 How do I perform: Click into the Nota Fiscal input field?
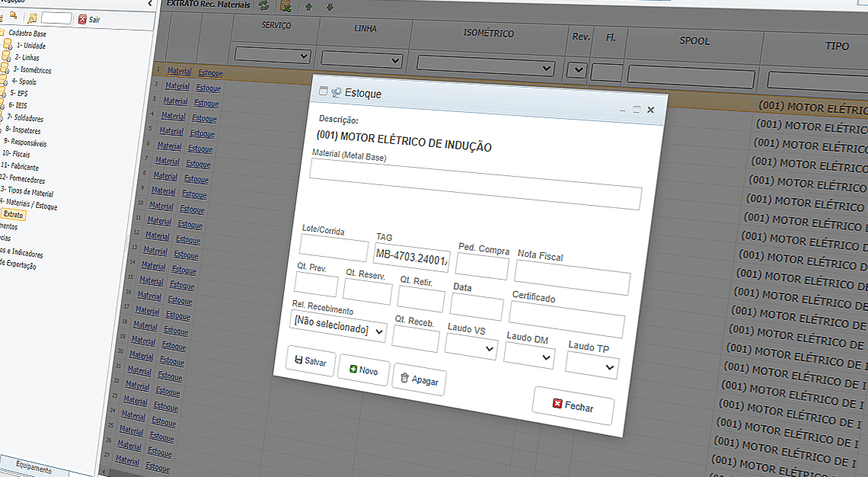(x=572, y=277)
